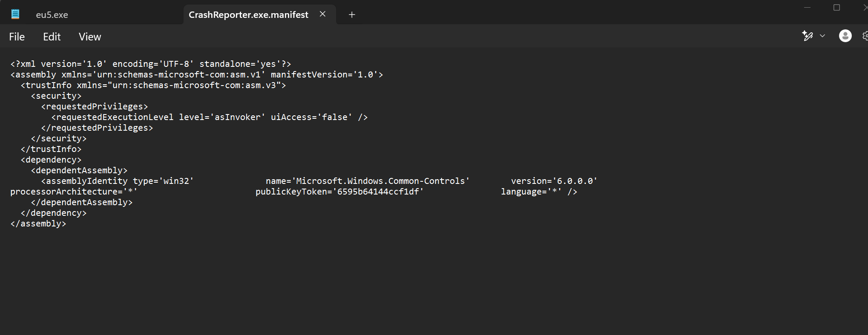Click the Notepad app icon in title bar

click(x=15, y=14)
